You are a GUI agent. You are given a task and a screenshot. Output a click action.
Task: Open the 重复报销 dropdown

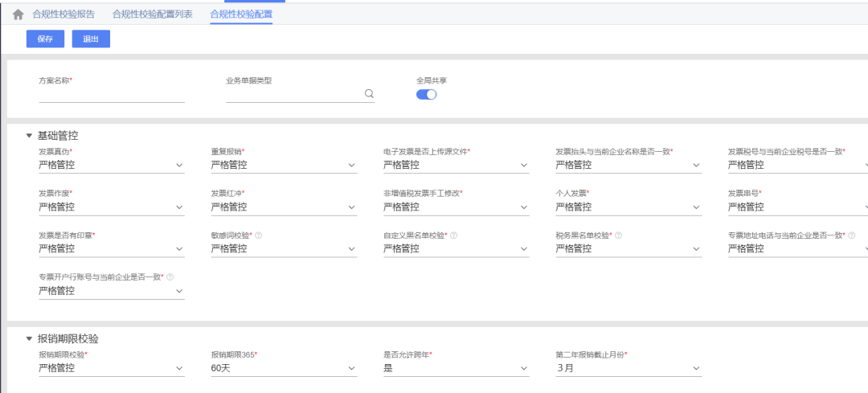(284, 165)
